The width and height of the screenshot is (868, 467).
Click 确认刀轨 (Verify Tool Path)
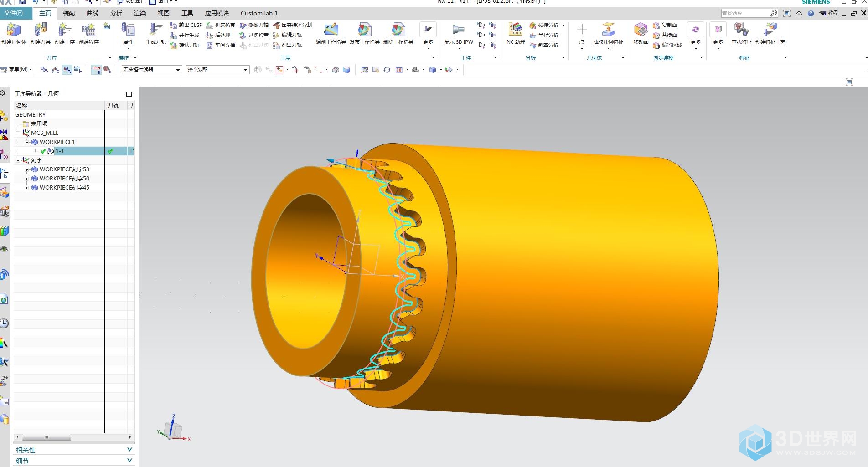pos(185,45)
